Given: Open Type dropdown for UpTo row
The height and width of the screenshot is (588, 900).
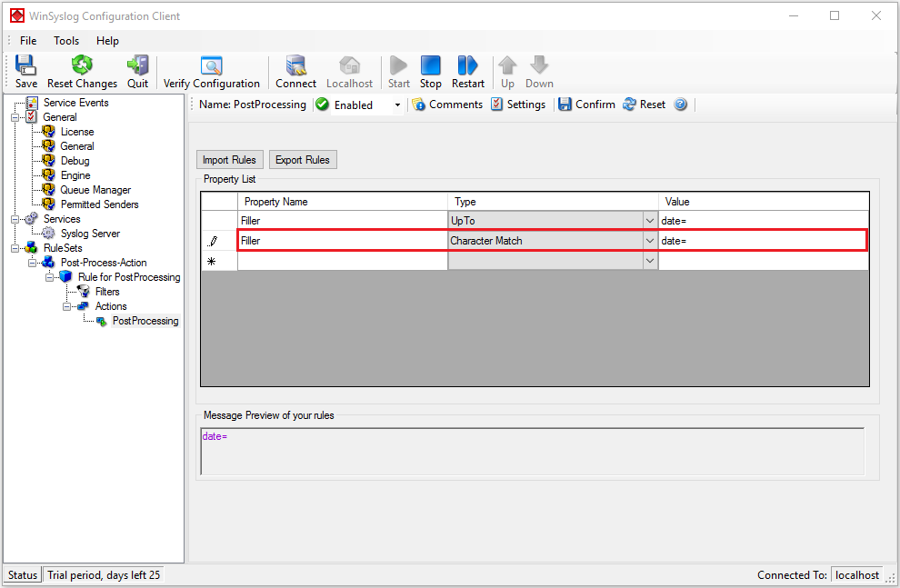Looking at the screenshot, I should [x=650, y=221].
